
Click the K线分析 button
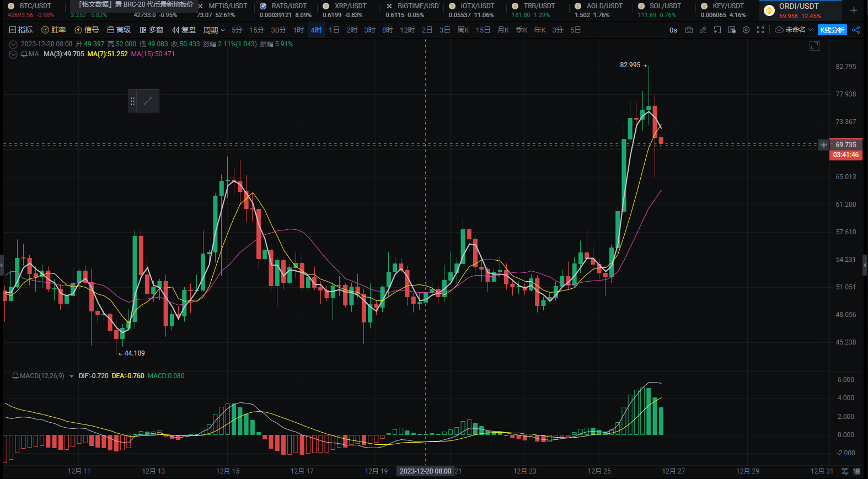point(832,30)
